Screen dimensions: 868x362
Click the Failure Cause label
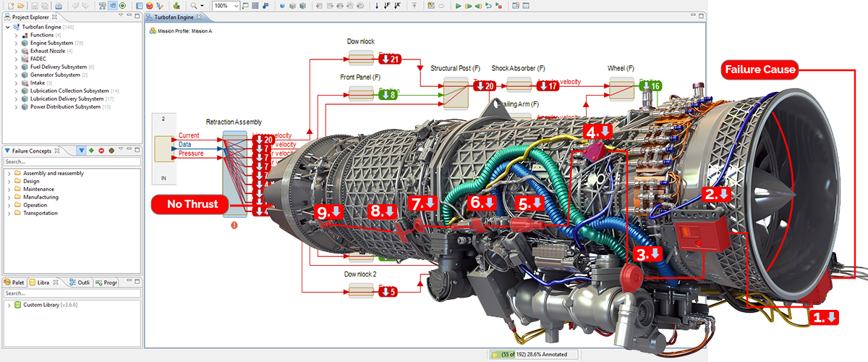click(x=759, y=70)
